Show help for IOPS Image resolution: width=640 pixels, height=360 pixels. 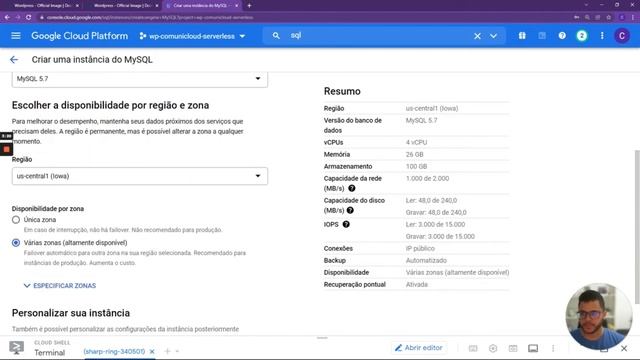click(346, 224)
